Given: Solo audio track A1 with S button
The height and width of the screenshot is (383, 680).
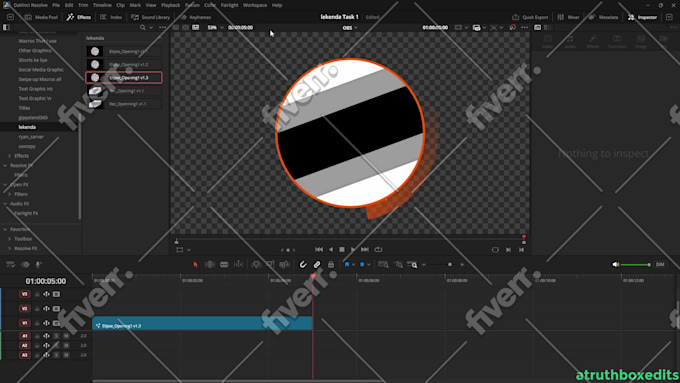Looking at the screenshot, I should [x=56, y=336].
